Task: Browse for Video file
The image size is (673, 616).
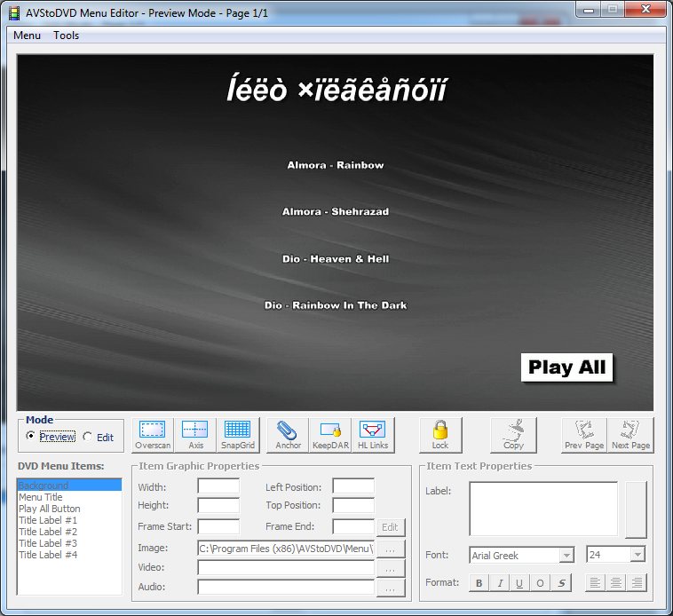Action: point(390,569)
